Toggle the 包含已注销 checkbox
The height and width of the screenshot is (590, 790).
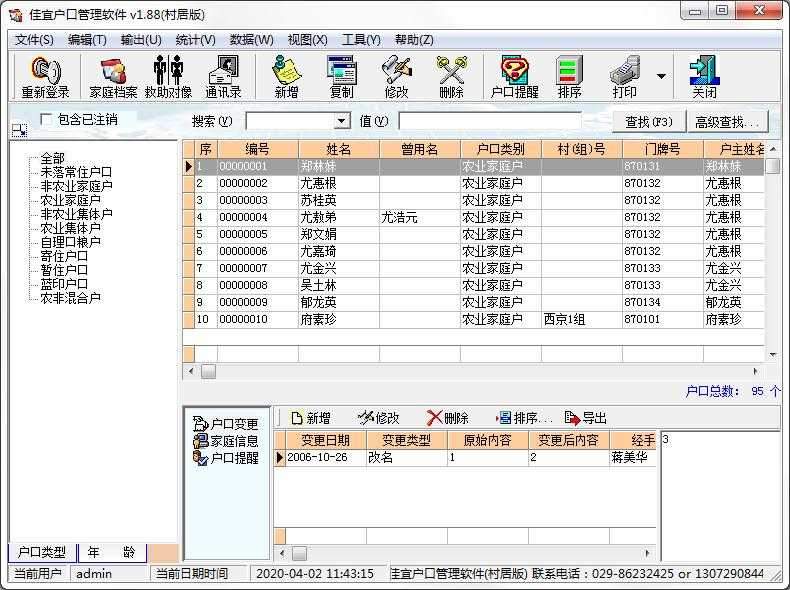click(46, 120)
